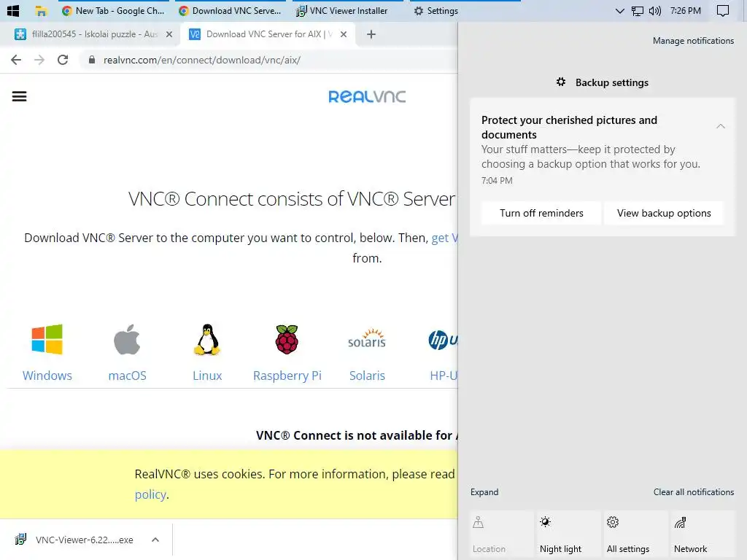Image resolution: width=747 pixels, height=560 pixels.
Task: Click the Raspberry Pi logo icon
Action: pos(287,340)
